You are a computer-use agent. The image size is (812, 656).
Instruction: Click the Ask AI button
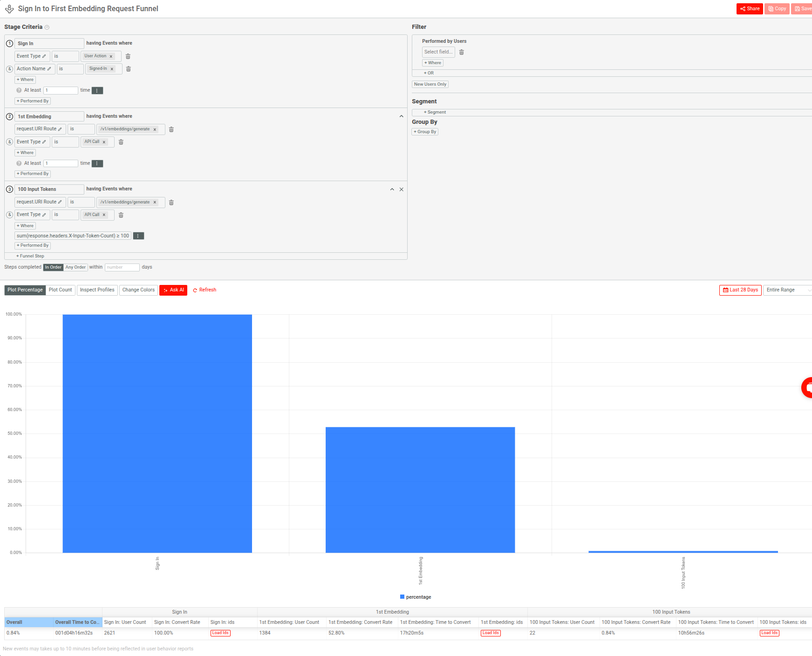[173, 290]
